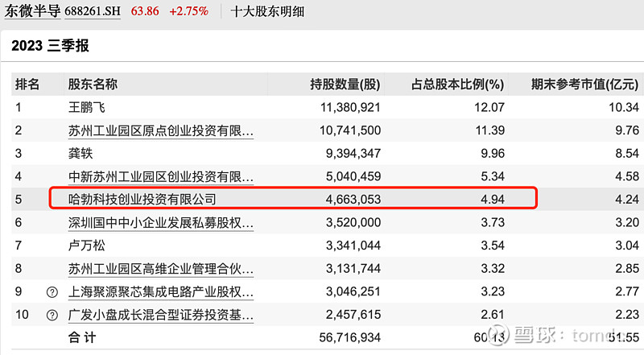Click the 占总股本比例(%) column header
This screenshot has height=355, width=644.
coord(457,85)
